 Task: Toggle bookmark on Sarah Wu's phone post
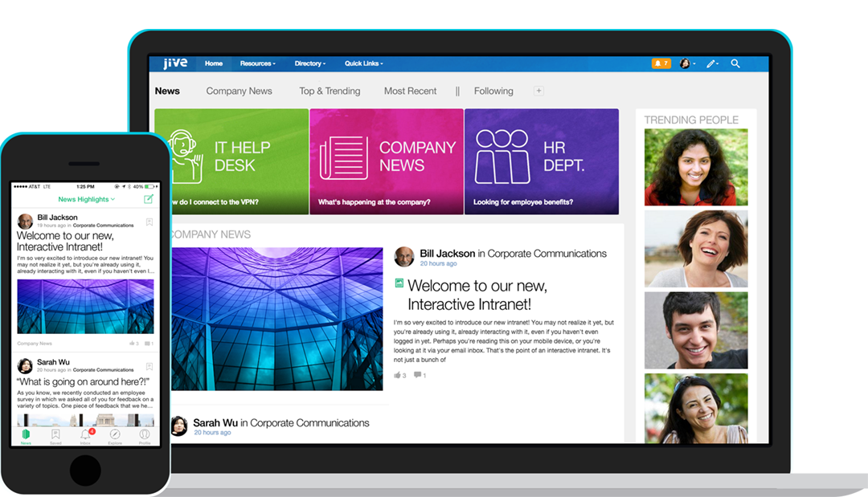coord(149,366)
